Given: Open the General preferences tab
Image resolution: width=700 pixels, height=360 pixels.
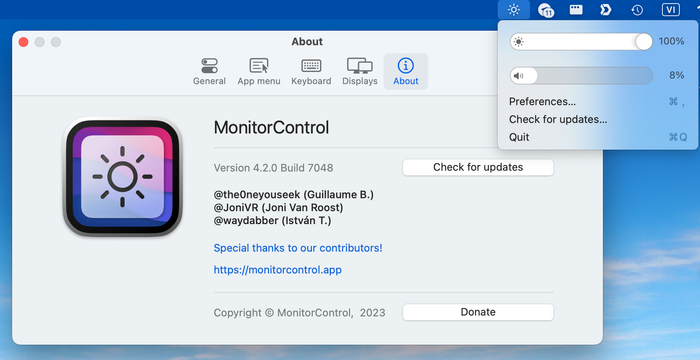Looking at the screenshot, I should tap(209, 71).
